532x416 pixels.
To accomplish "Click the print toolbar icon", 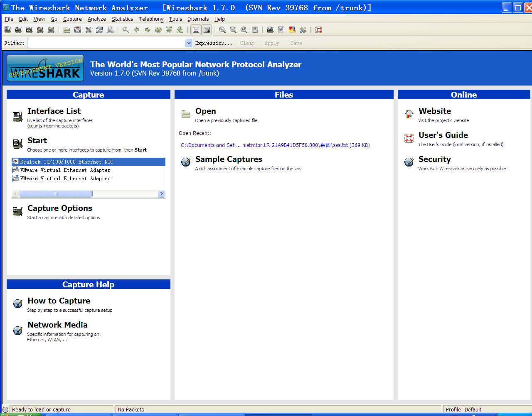I will click(x=110, y=30).
